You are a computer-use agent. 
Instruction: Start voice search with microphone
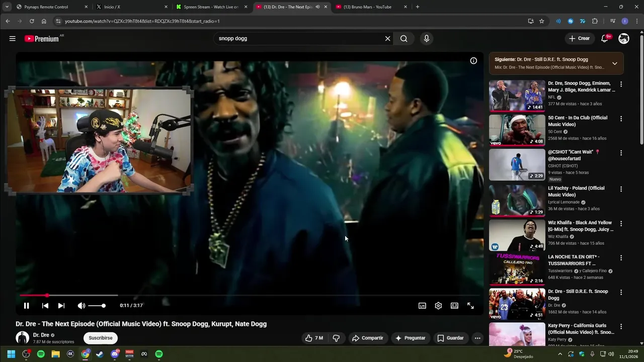point(427,39)
